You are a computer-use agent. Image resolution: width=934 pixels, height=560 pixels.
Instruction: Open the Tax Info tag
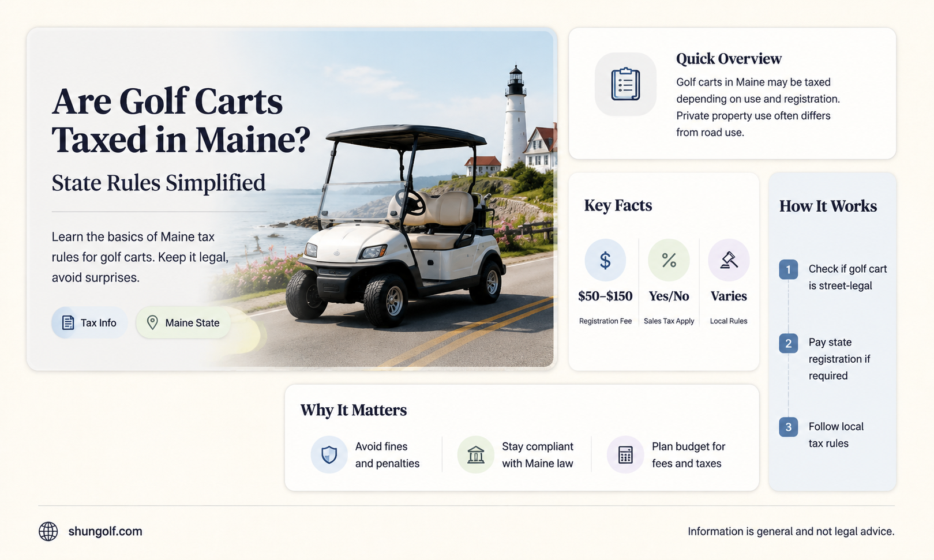coord(89,322)
